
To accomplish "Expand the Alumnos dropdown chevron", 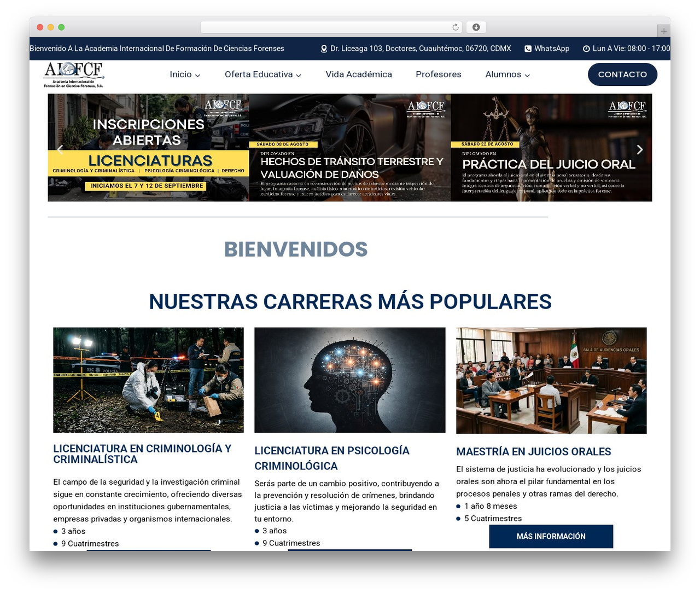I will 527,75.
